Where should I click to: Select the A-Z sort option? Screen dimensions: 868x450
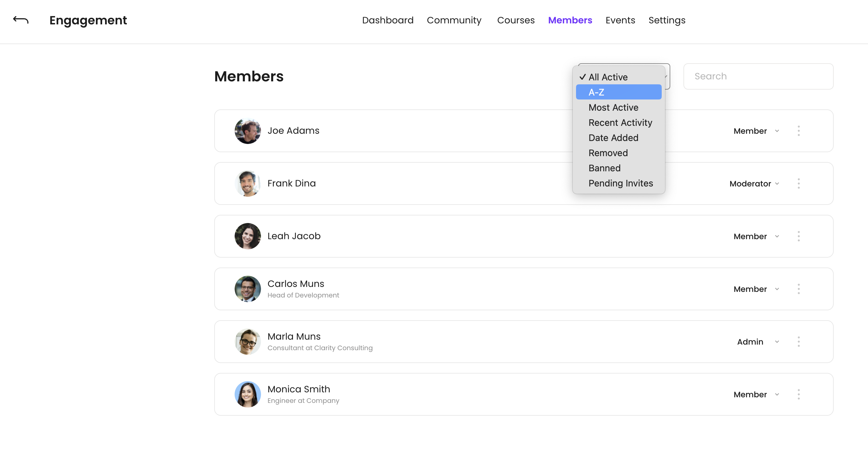coord(619,92)
